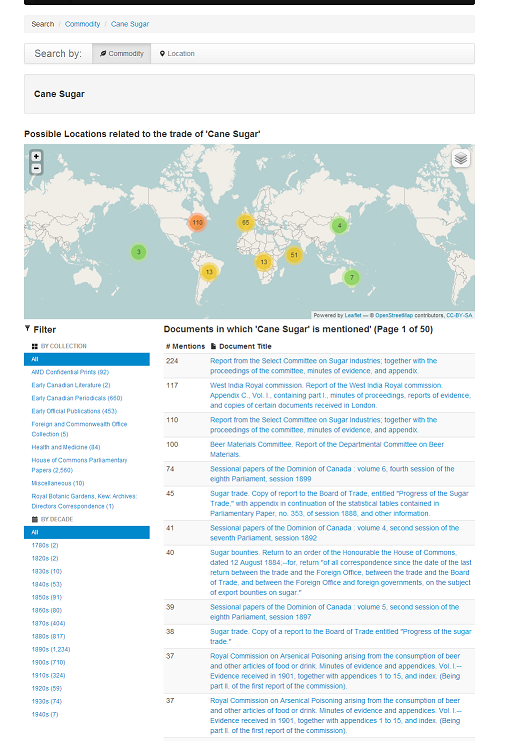Click the 13 cluster over South America

point(209,272)
